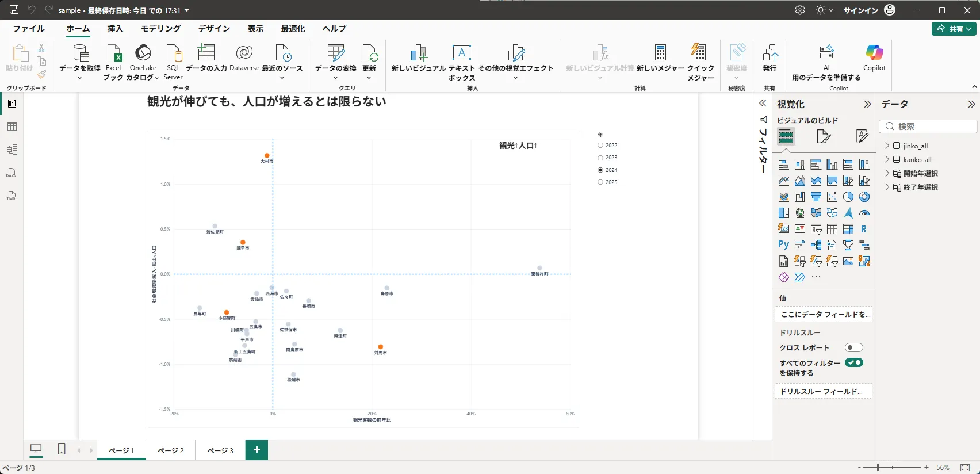Click the Refresh (更新) icon

point(369,53)
